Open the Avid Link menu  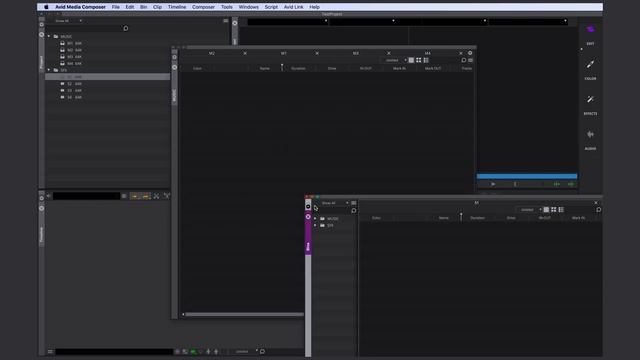(293, 7)
